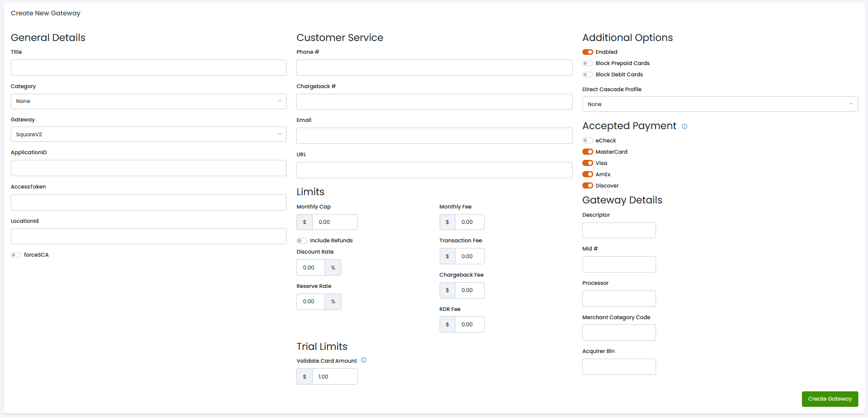Click the Accepted Payment info icon
Image resolution: width=868 pixels, height=417 pixels.
pos(684,127)
